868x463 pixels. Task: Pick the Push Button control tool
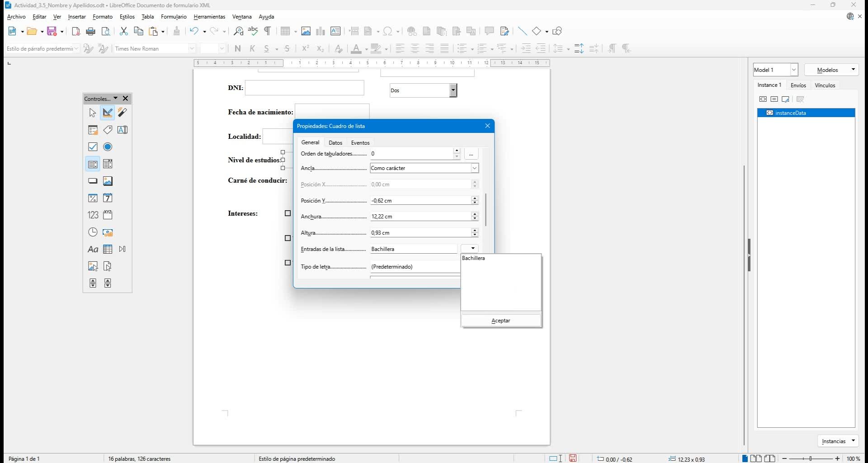tap(93, 181)
